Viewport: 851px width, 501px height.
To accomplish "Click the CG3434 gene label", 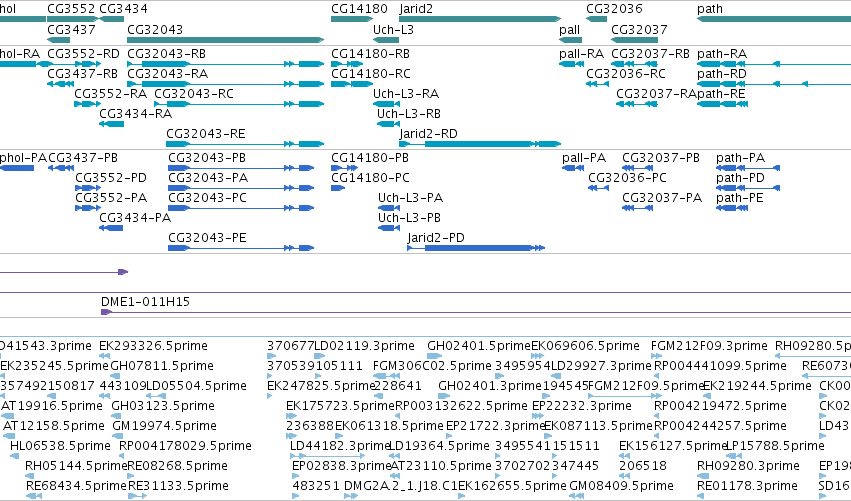I will click(123, 9).
